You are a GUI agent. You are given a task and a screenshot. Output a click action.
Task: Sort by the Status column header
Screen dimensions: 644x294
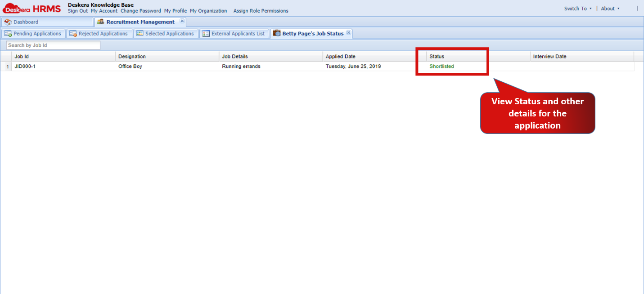click(x=478, y=57)
